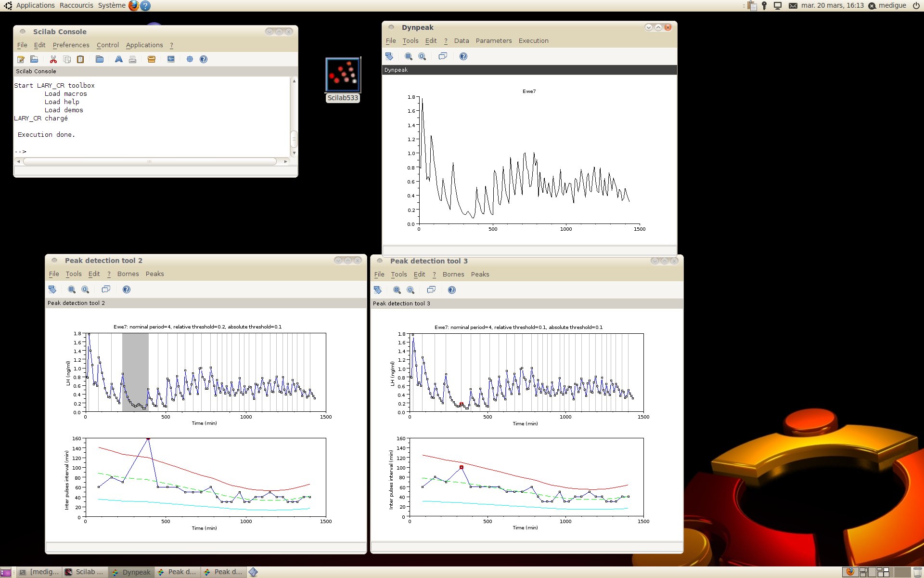This screenshot has width=924, height=578.
Task: Click the open file icon in Scilab Console
Action: 34,59
